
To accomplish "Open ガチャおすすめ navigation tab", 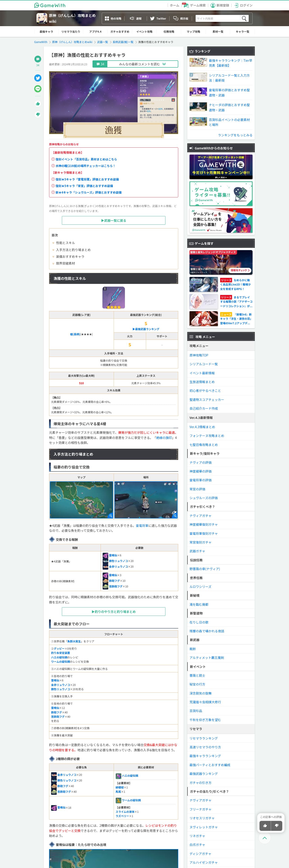I will point(120,32).
